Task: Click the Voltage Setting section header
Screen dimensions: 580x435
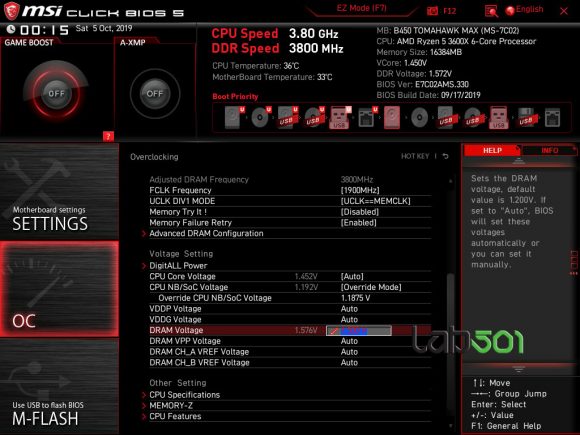Action: 181,254
